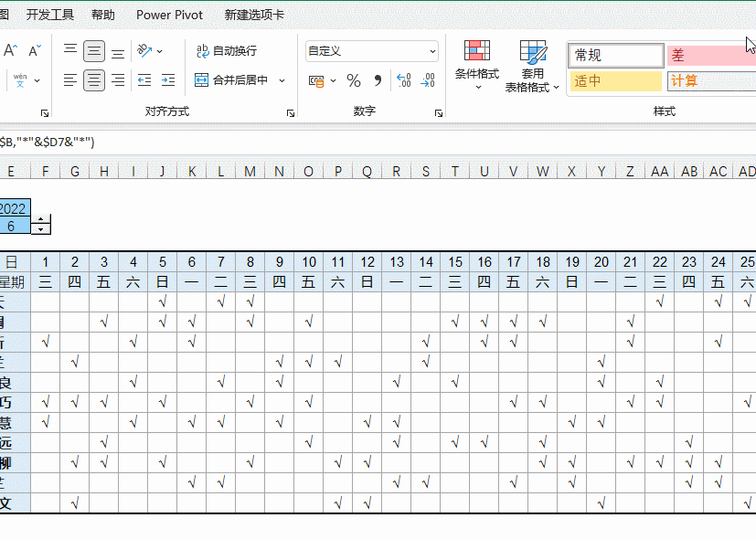
Task: Open the 自定义 number format combo box
Action: tap(372, 51)
